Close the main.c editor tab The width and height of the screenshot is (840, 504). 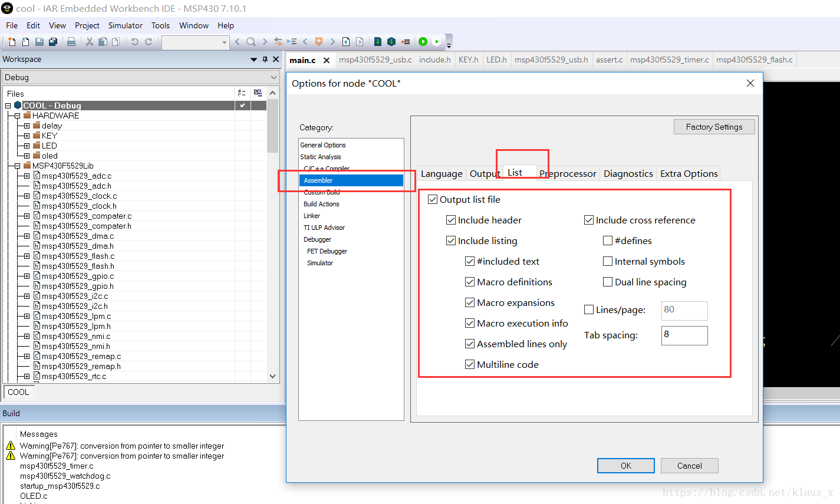pos(327,60)
